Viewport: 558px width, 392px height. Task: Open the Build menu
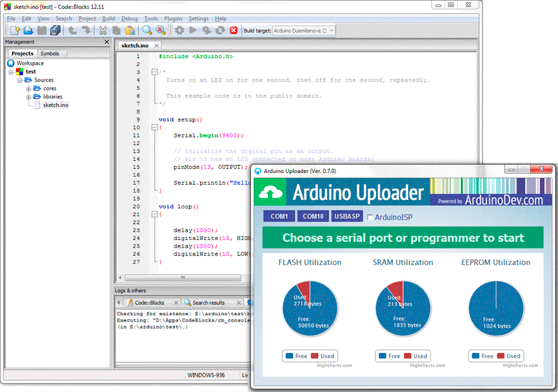click(x=108, y=19)
